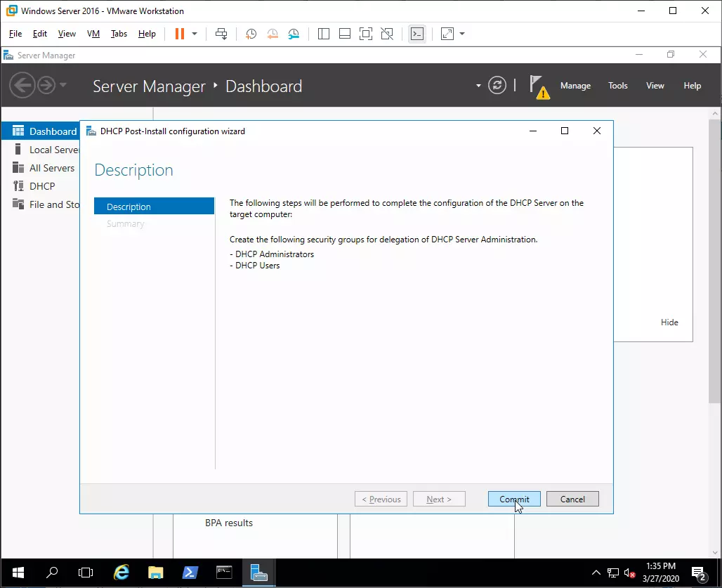The height and width of the screenshot is (588, 722).
Task: Open the VMware snapshot manager
Action: pyautogui.click(x=294, y=34)
